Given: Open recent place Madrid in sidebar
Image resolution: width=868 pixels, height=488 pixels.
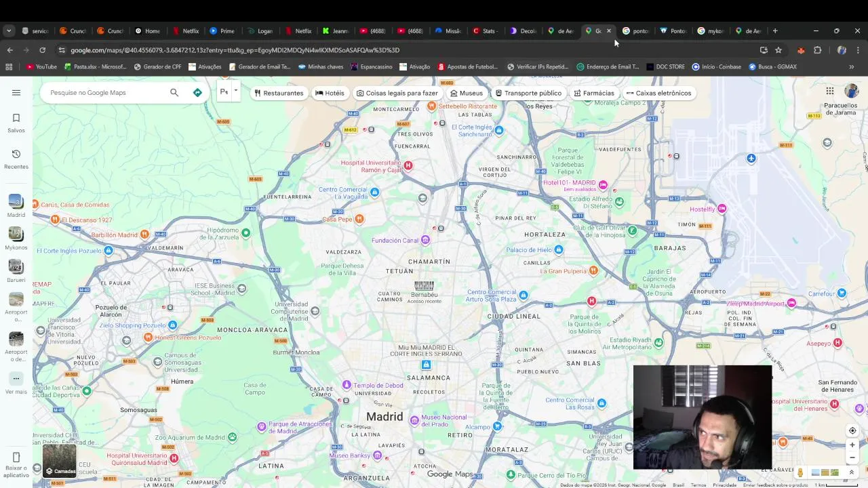Looking at the screenshot, I should pyautogui.click(x=16, y=206).
